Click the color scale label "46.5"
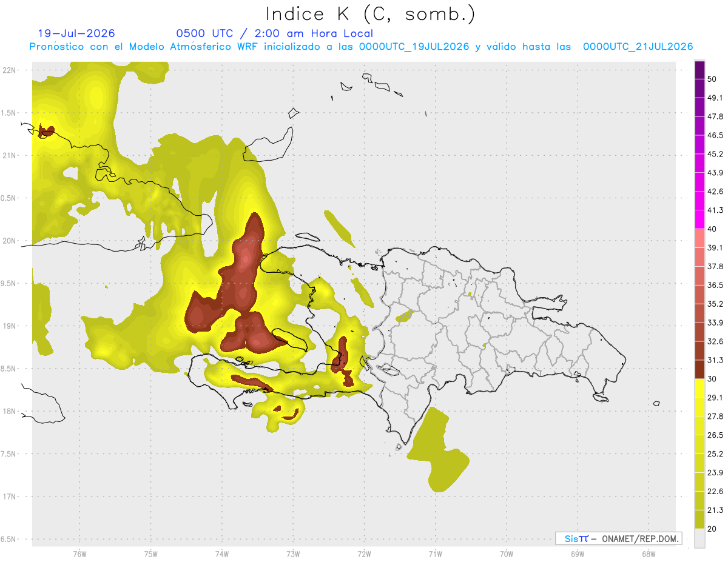The width and height of the screenshot is (728, 562). [716, 135]
